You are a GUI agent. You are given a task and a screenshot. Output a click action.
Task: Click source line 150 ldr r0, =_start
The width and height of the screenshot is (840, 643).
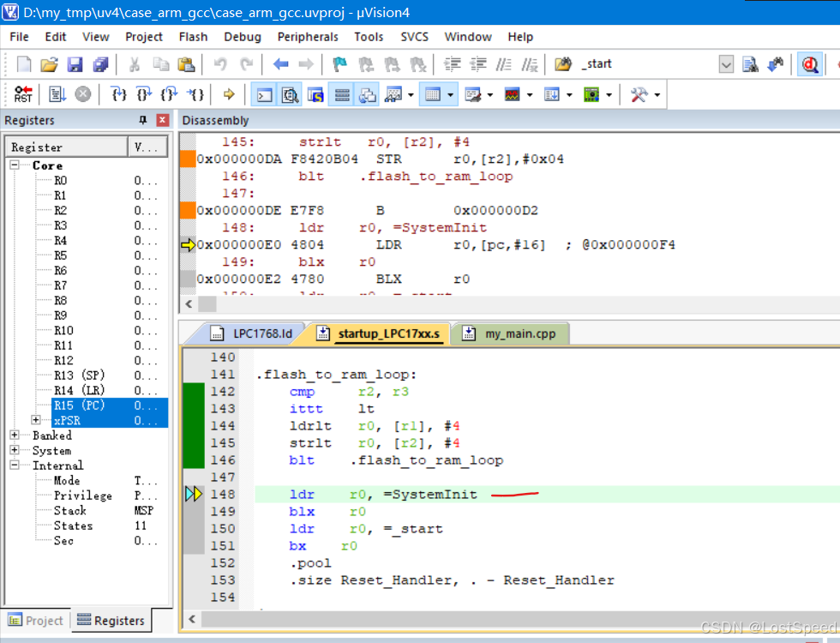tap(367, 529)
